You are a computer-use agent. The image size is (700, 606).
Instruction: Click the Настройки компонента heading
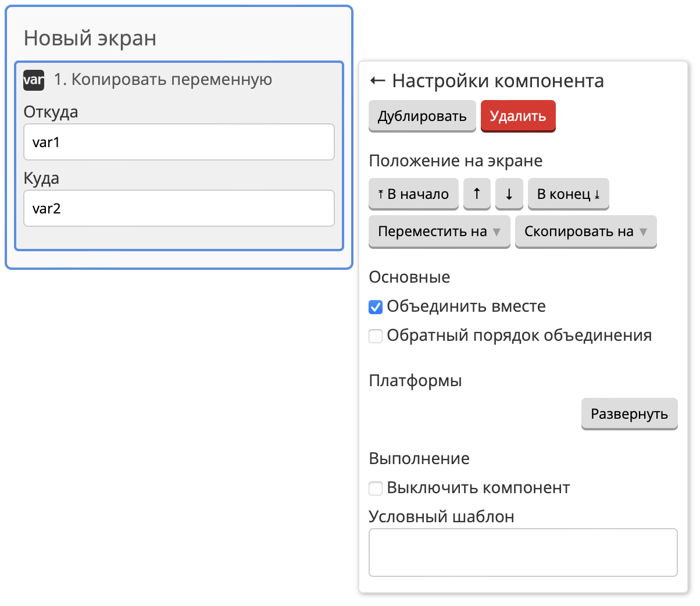pyautogui.click(x=499, y=81)
